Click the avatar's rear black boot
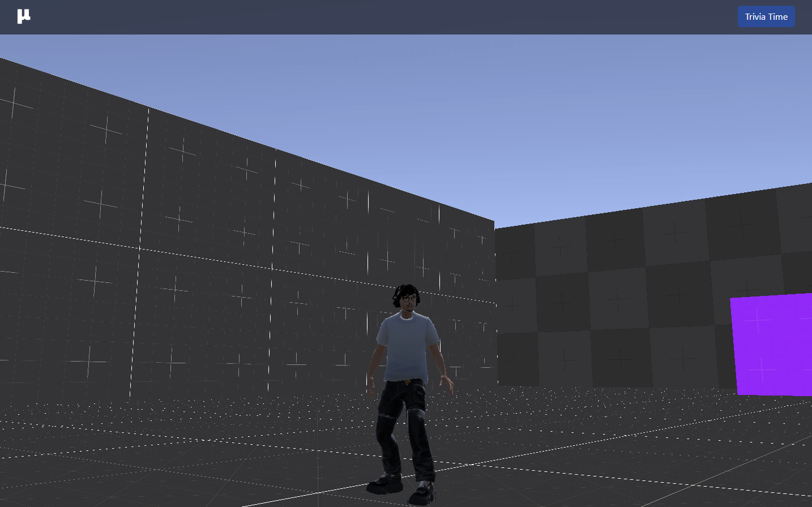 pyautogui.click(x=385, y=483)
